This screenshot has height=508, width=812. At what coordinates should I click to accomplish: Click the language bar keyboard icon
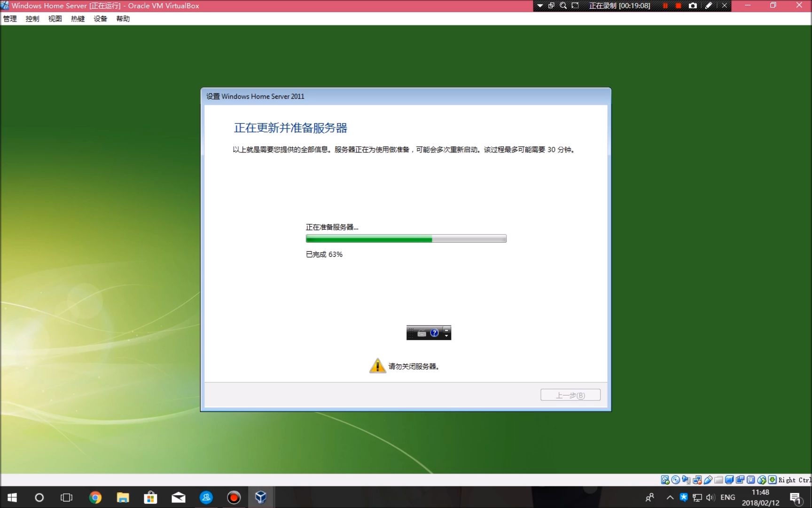coord(422,333)
